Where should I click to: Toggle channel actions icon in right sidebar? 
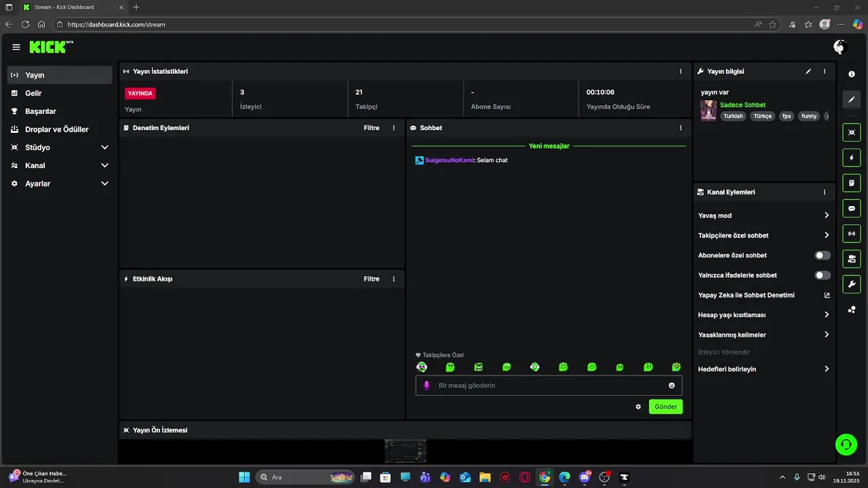click(x=852, y=259)
